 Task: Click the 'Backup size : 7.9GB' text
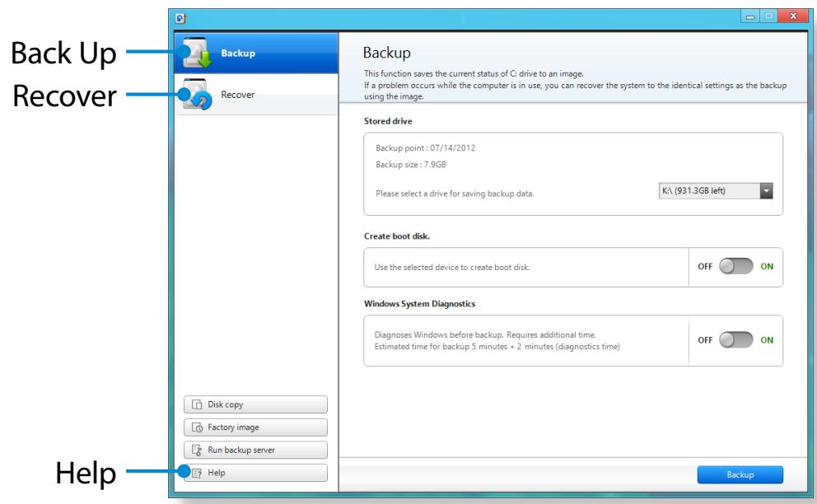[x=411, y=165]
